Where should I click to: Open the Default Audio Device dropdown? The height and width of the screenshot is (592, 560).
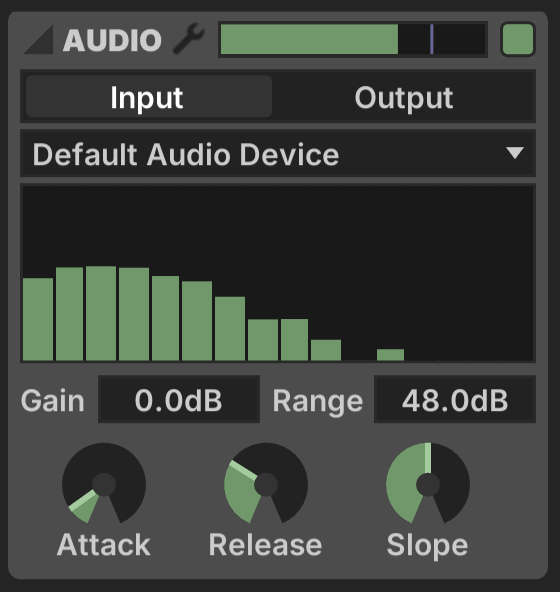(278, 153)
